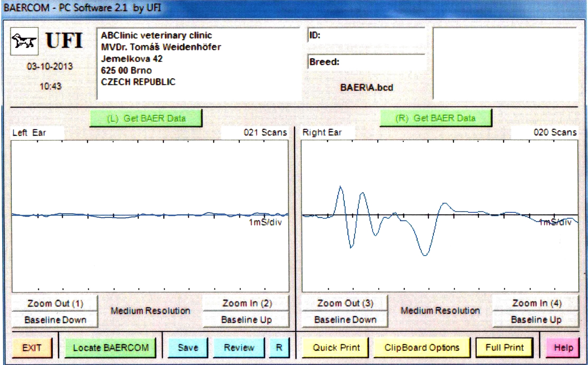Move the right ear baseline up
The height and width of the screenshot is (365, 588).
(536, 320)
